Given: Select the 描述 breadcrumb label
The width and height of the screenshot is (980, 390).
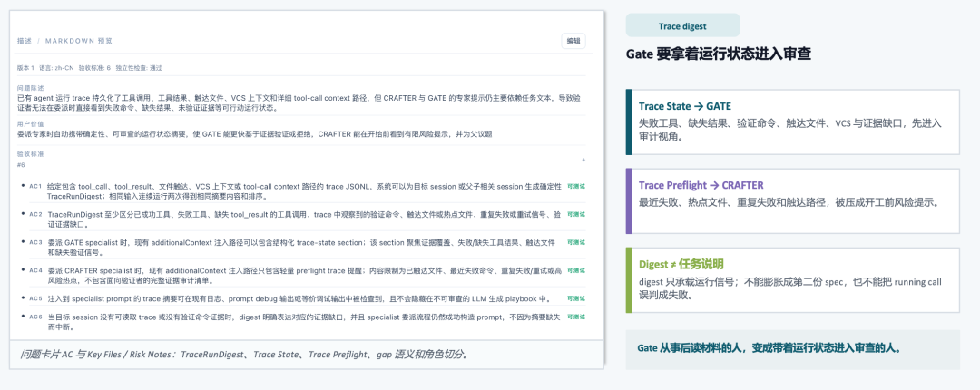Looking at the screenshot, I should 24,41.
